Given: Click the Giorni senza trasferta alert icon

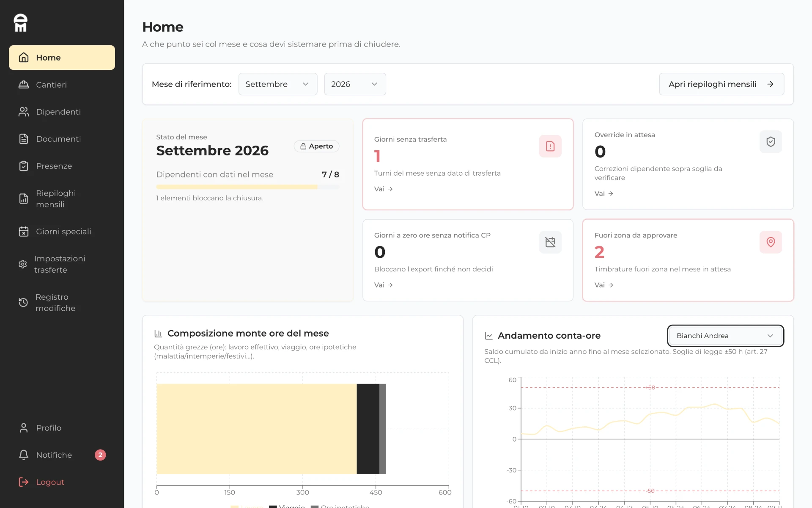Looking at the screenshot, I should tap(550, 146).
